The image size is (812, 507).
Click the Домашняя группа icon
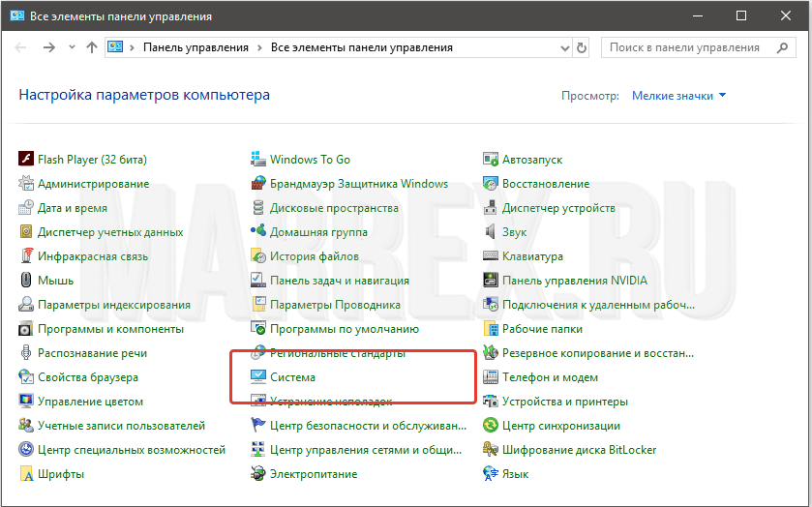tap(257, 231)
